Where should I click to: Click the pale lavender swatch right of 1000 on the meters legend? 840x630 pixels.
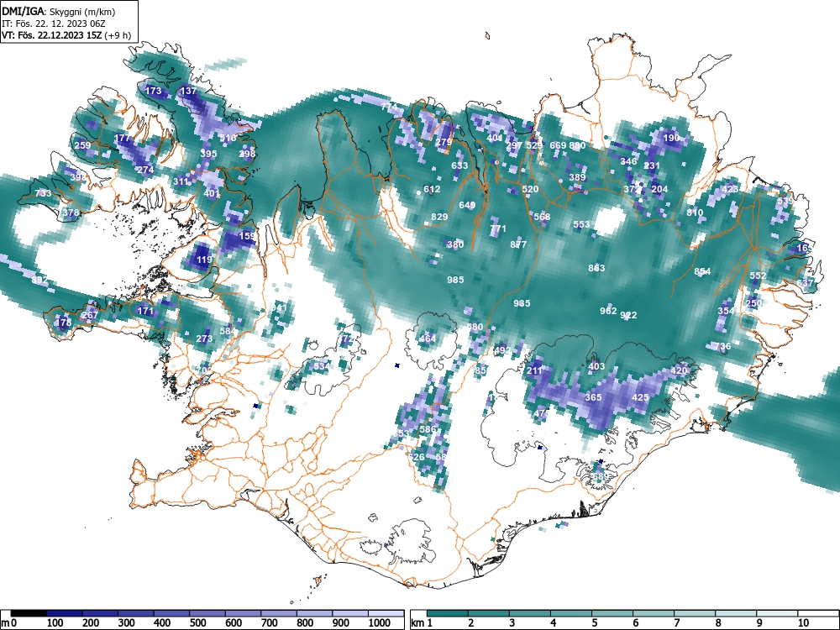386,613
